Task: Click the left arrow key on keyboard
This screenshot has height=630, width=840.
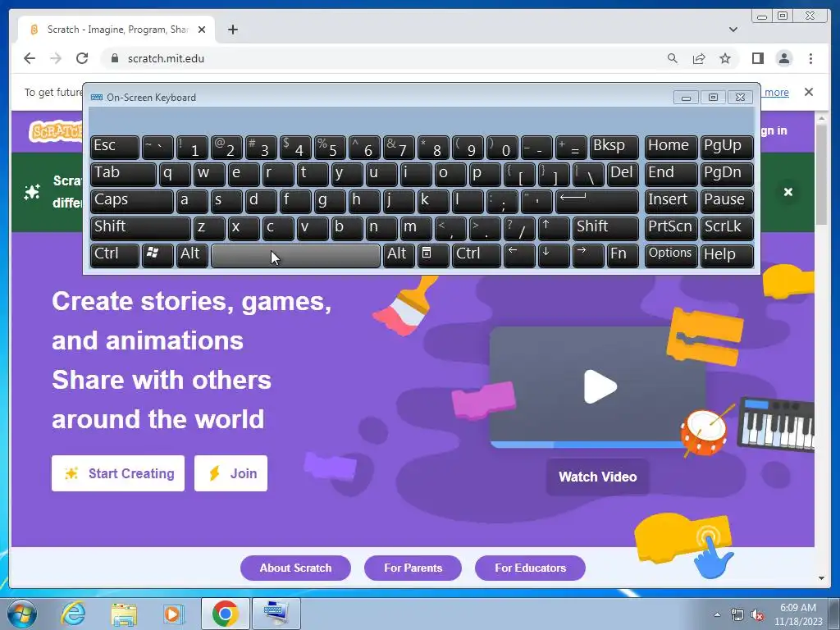Action: tap(519, 255)
